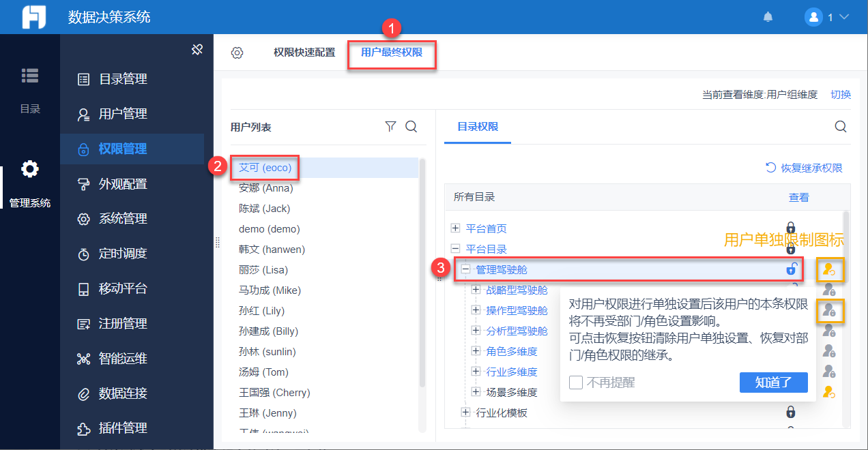Click the 智能运维 nodes icon
The height and width of the screenshot is (450, 868).
click(83, 359)
